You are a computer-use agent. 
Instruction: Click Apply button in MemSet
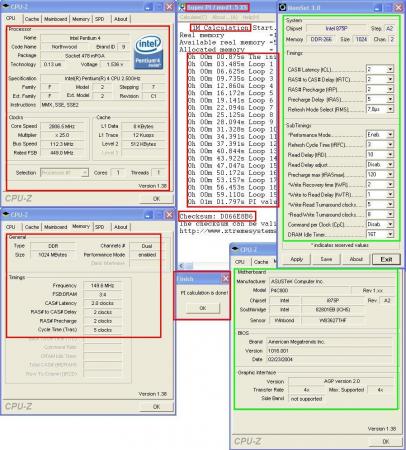pyautogui.click(x=296, y=259)
